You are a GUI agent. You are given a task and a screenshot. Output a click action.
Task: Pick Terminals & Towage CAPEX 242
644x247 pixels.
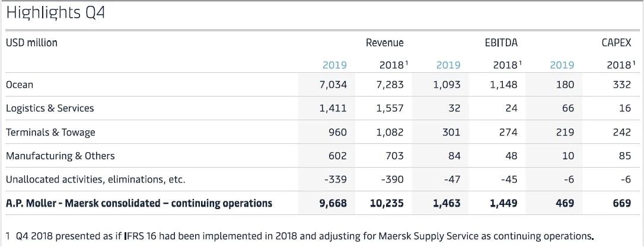coord(622,132)
